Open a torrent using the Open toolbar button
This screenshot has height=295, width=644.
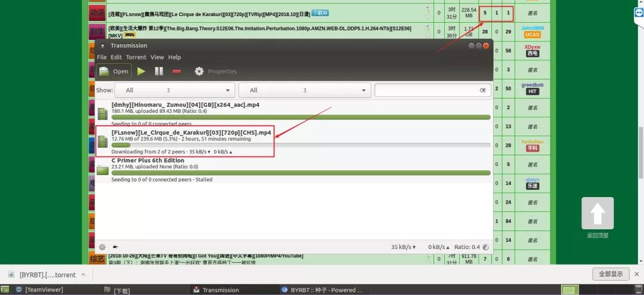114,71
